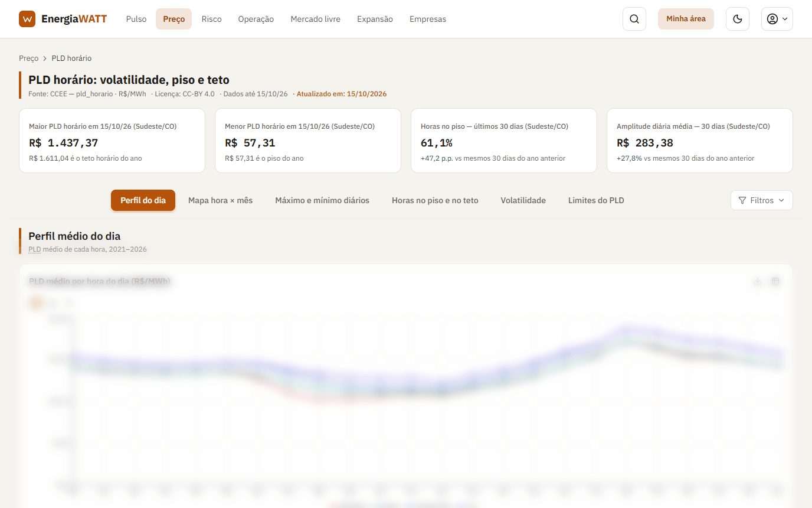This screenshot has width=812, height=508.
Task: Click the Minha área button
Action: pyautogui.click(x=686, y=19)
